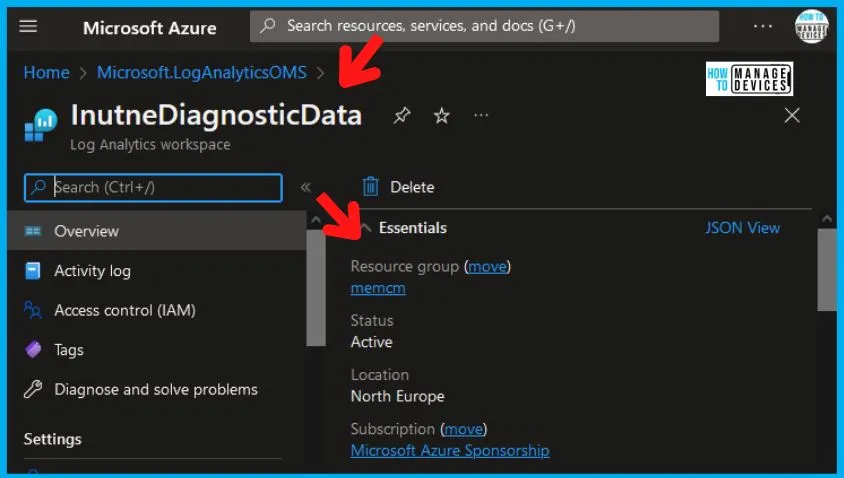
Task: Focus the Search (Ctrl+/) menu field
Action: tap(153, 187)
